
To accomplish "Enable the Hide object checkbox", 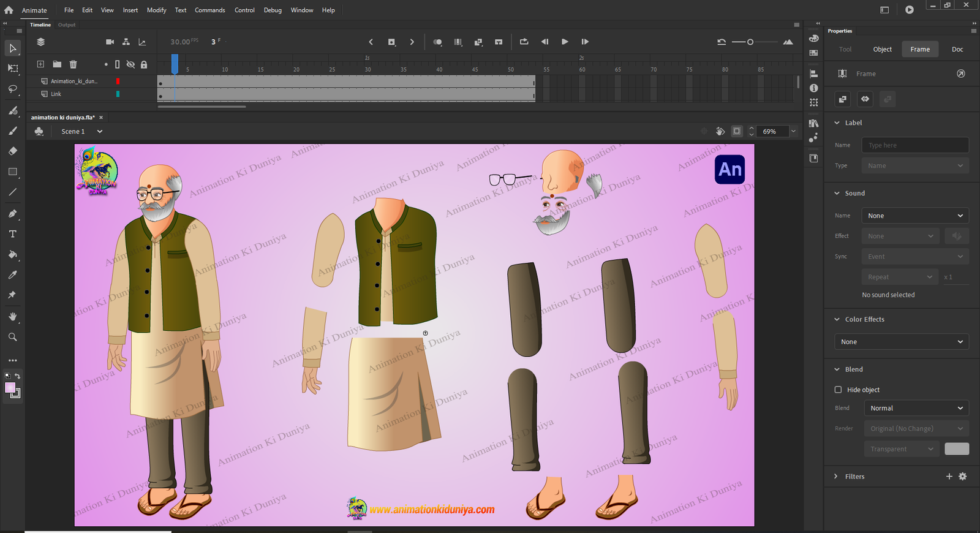I will pyautogui.click(x=838, y=390).
